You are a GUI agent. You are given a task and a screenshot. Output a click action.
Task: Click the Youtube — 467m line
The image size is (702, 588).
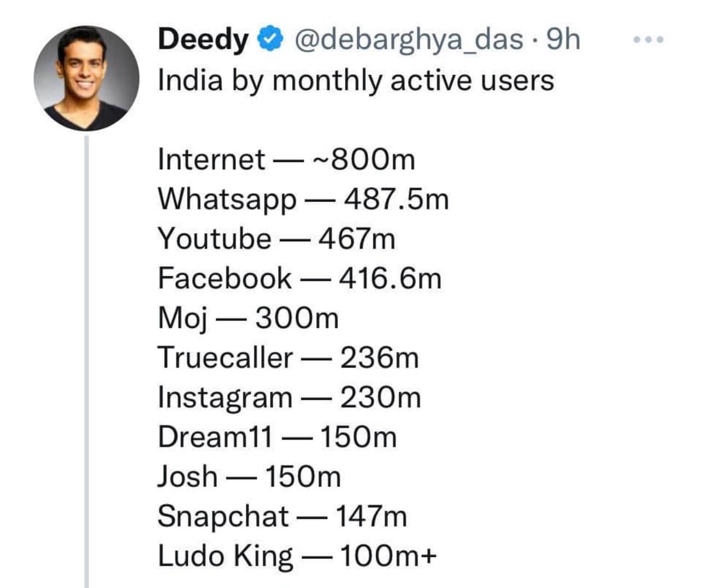(x=277, y=239)
